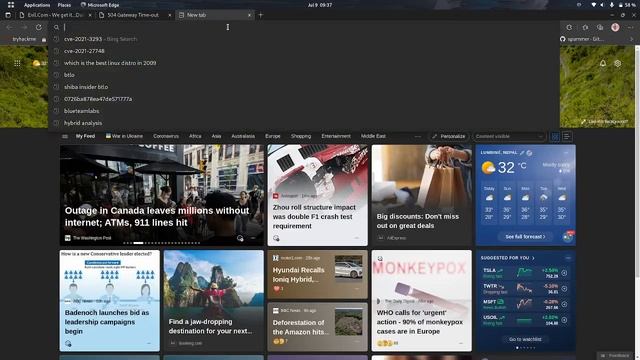Switch feed to list view
This screenshot has height=360, width=640.
coord(567,137)
